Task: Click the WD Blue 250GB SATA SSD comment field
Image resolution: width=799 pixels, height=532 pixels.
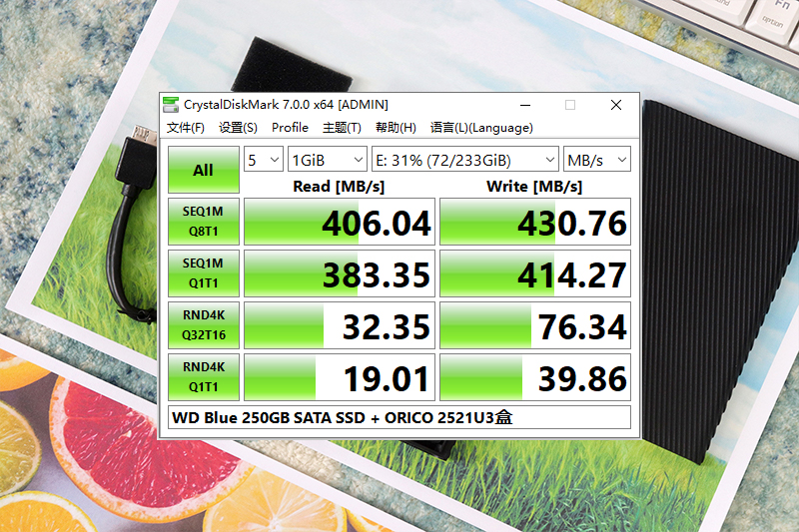Action: [x=399, y=417]
